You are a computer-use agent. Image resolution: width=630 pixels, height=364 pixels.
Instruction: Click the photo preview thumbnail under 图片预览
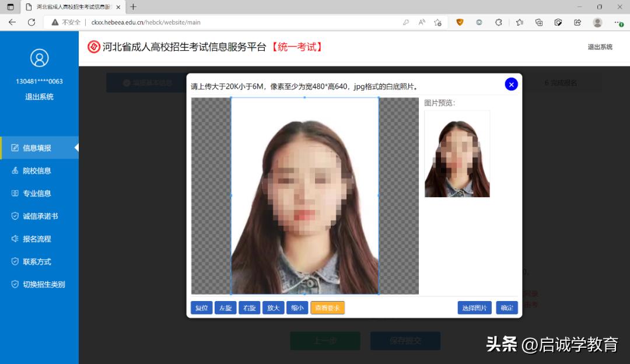point(457,154)
